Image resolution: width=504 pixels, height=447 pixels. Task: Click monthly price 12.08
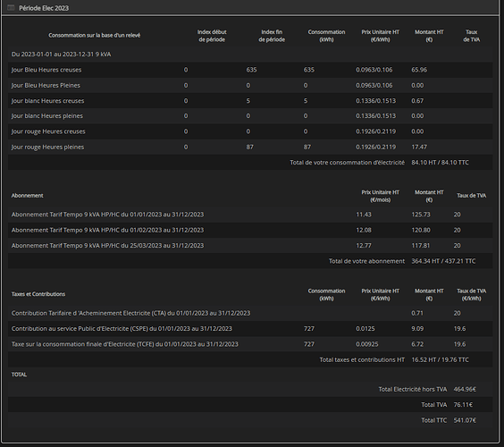(x=364, y=230)
